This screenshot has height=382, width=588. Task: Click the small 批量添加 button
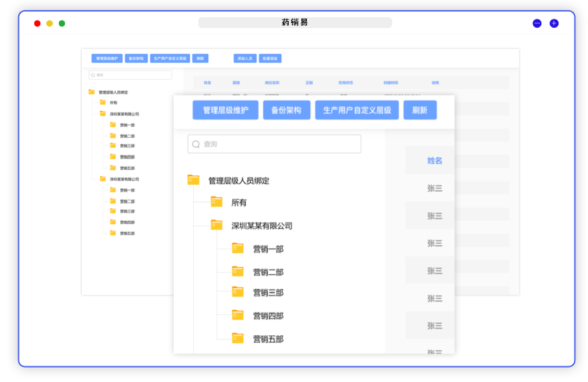(x=270, y=58)
